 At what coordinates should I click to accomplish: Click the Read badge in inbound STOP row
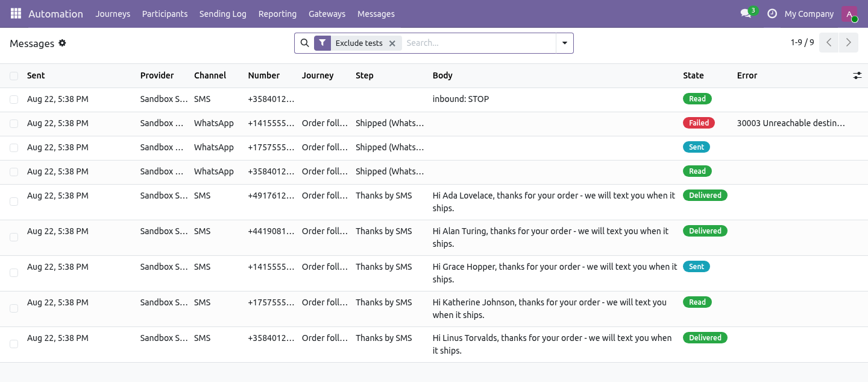697,98
